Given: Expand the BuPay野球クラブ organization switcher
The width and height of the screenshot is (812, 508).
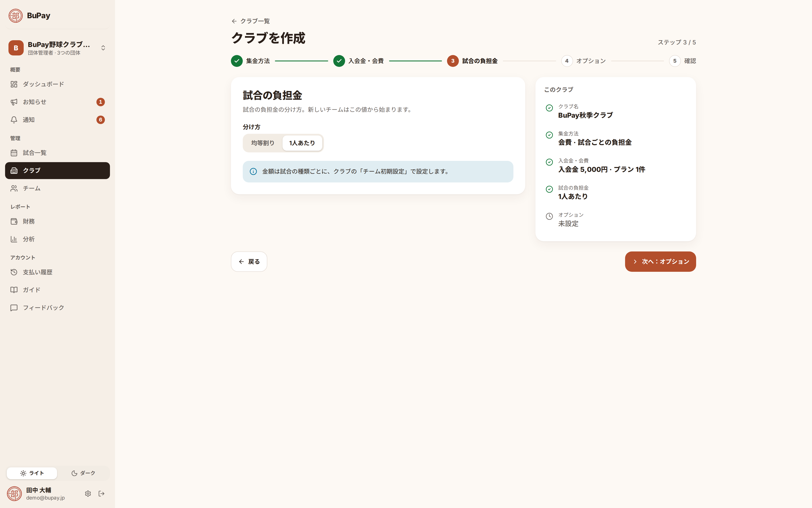Looking at the screenshot, I should pyautogui.click(x=57, y=48).
